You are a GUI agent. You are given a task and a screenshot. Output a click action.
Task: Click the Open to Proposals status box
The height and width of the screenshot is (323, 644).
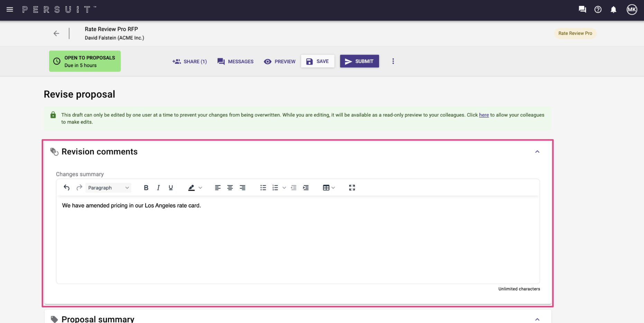(x=85, y=61)
